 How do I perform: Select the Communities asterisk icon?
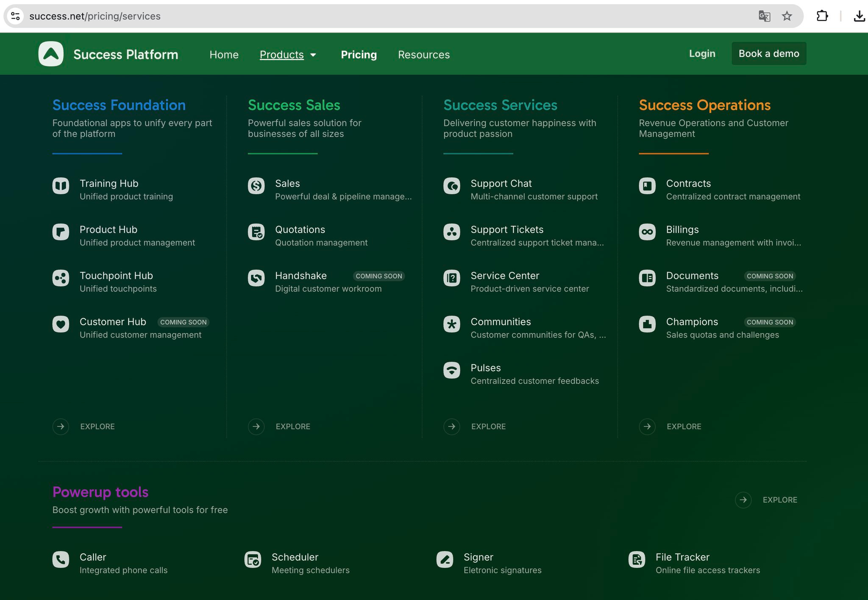452,324
